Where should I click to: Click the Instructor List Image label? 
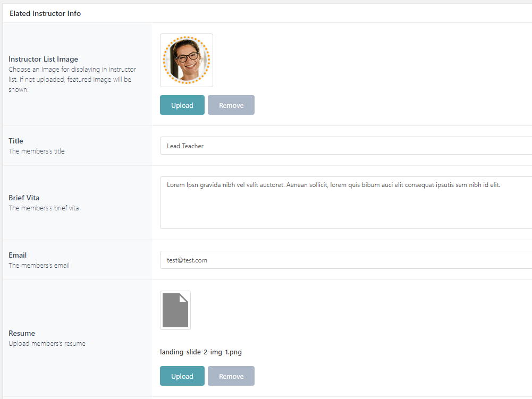[x=43, y=59]
